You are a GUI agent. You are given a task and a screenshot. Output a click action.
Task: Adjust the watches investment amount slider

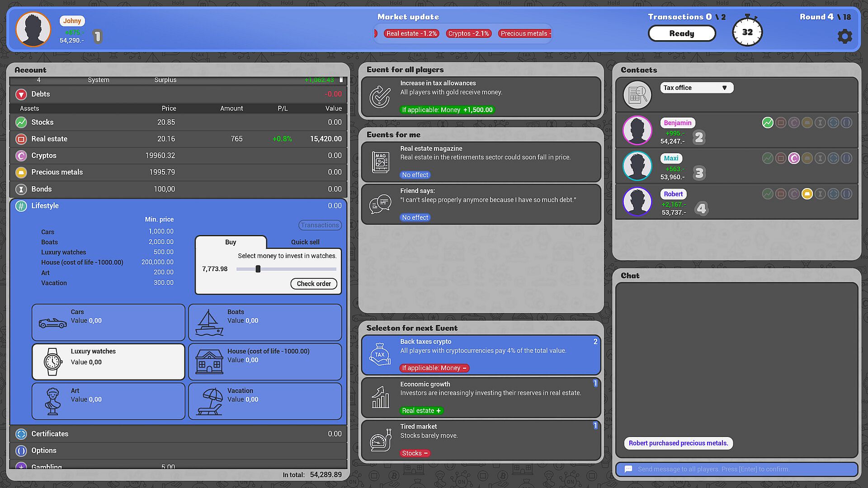pos(258,269)
